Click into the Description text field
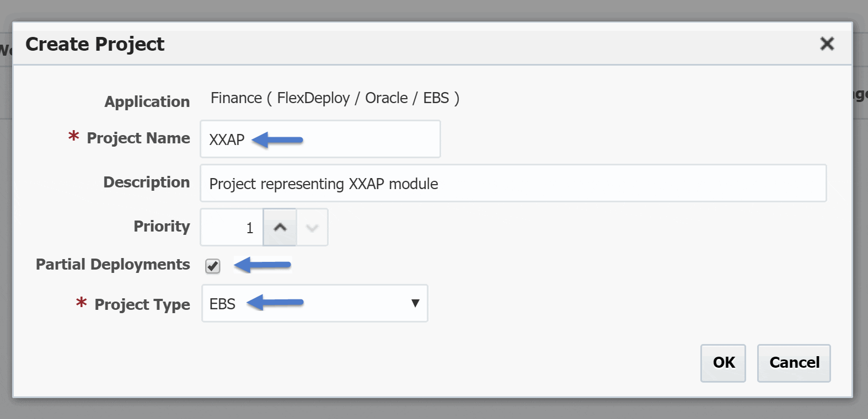 click(x=513, y=183)
